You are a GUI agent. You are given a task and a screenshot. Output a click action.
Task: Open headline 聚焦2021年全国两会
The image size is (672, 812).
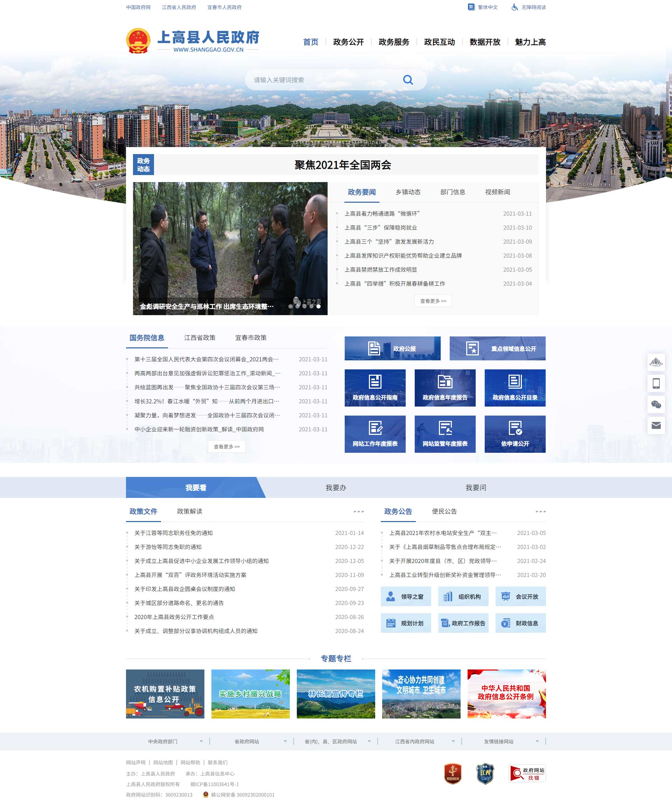[343, 165]
